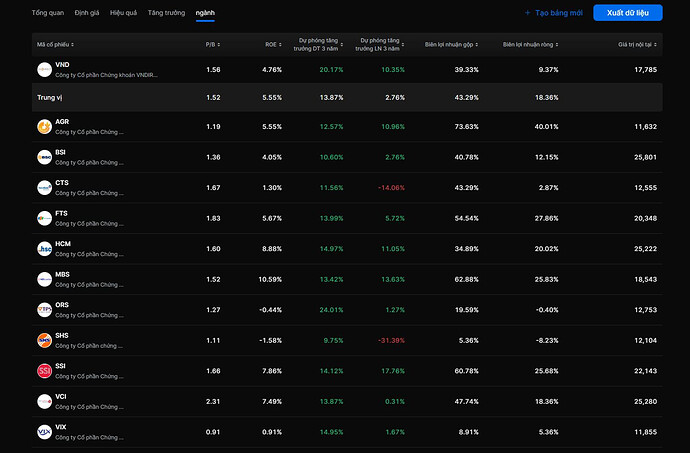The image size is (690, 453).
Task: Switch to the Định giá tab
Action: (x=87, y=13)
